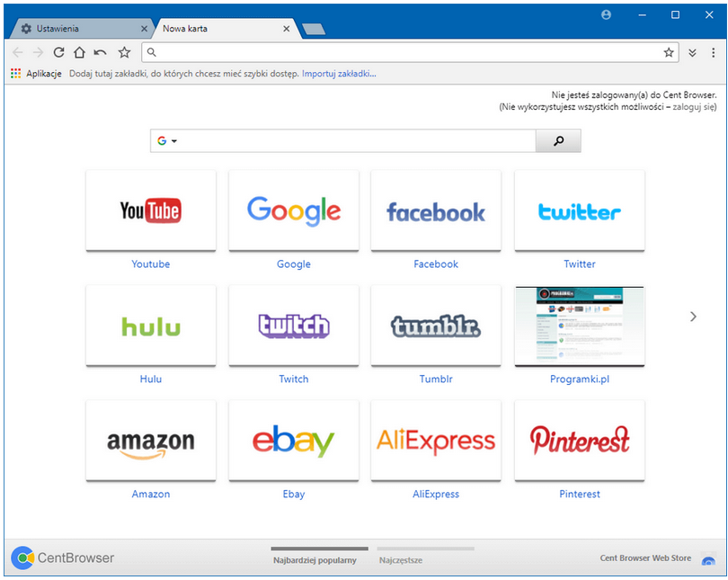Open the Cent Browser Web Store link
The width and height of the screenshot is (728, 580).
(645, 558)
